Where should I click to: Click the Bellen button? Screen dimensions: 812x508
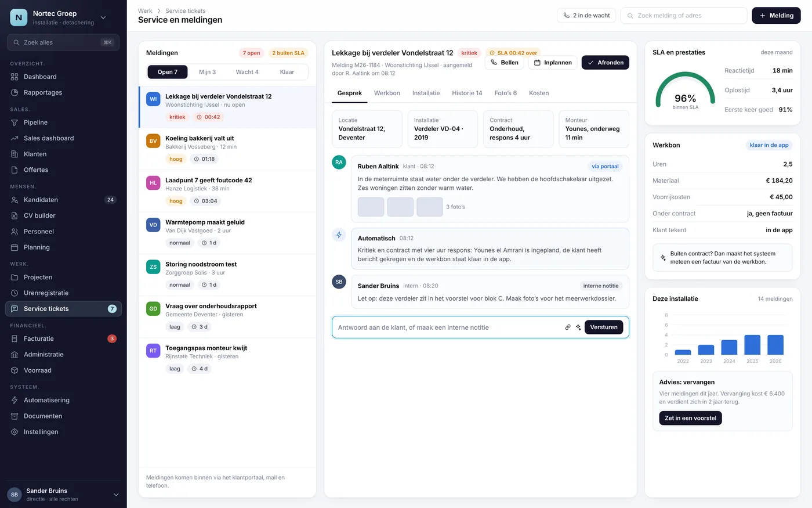505,62
